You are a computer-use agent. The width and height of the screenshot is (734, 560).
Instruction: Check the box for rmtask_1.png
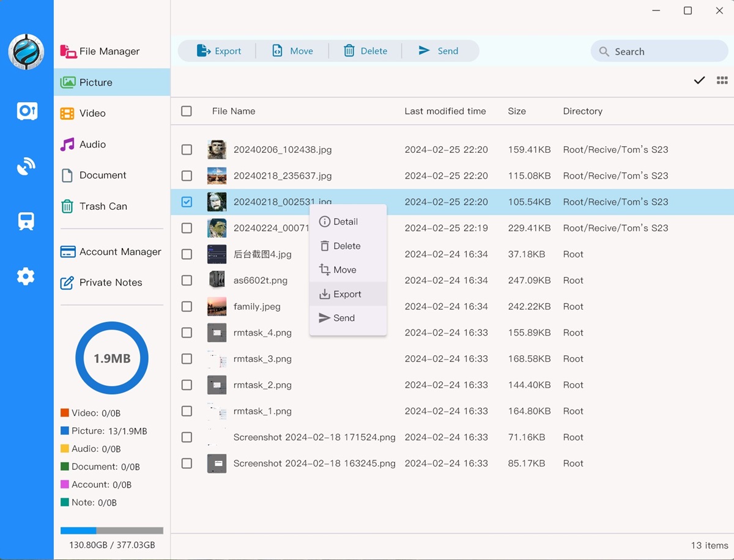[187, 411]
